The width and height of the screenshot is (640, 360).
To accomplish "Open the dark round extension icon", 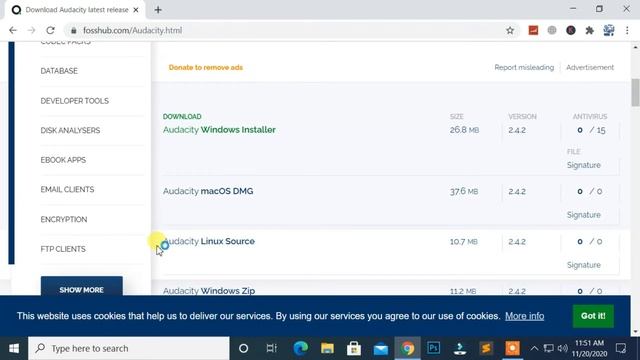I will (x=571, y=30).
